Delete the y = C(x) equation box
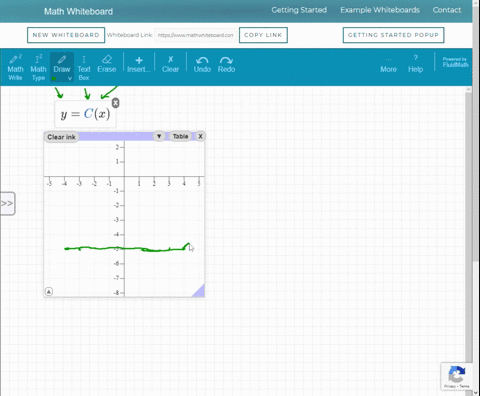This screenshot has height=396, width=480. pos(115,103)
